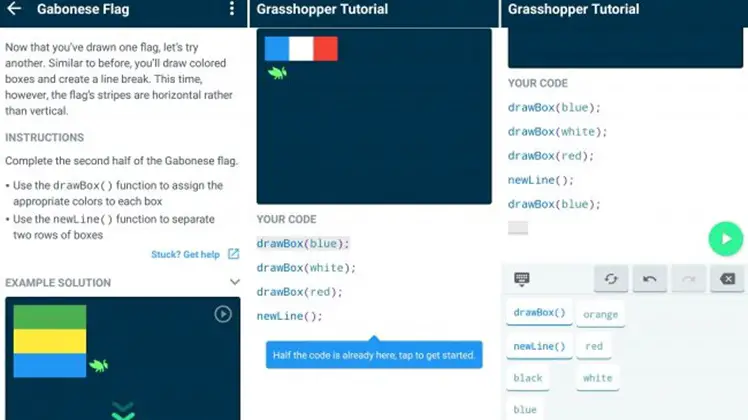Click the blue box in the middle canvas
This screenshot has height=420, width=748.
[x=277, y=49]
